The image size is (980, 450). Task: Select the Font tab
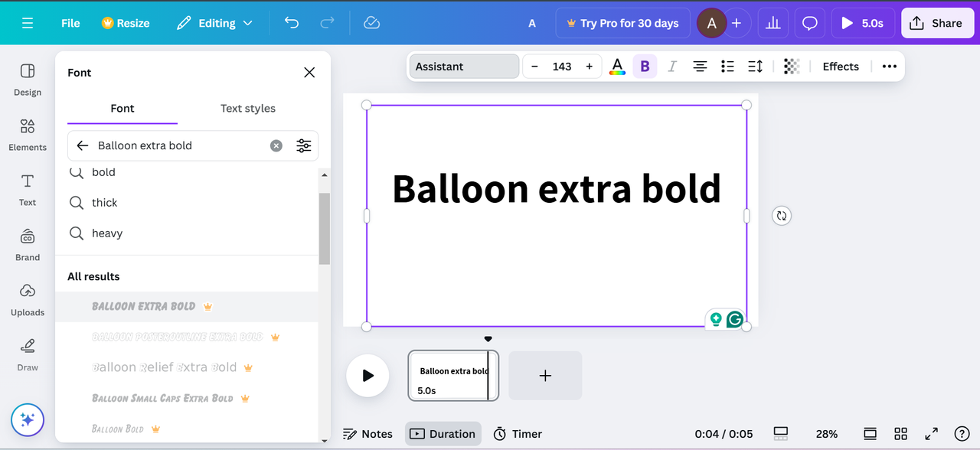click(x=122, y=109)
